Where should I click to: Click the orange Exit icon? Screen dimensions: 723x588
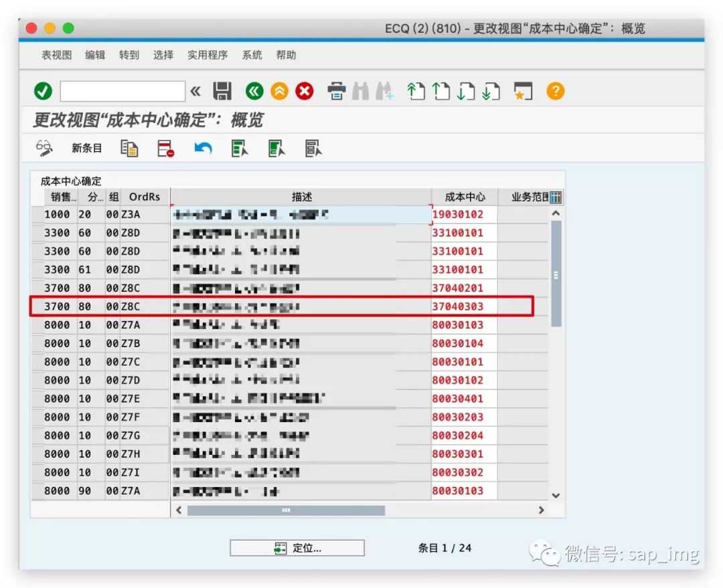(279, 91)
